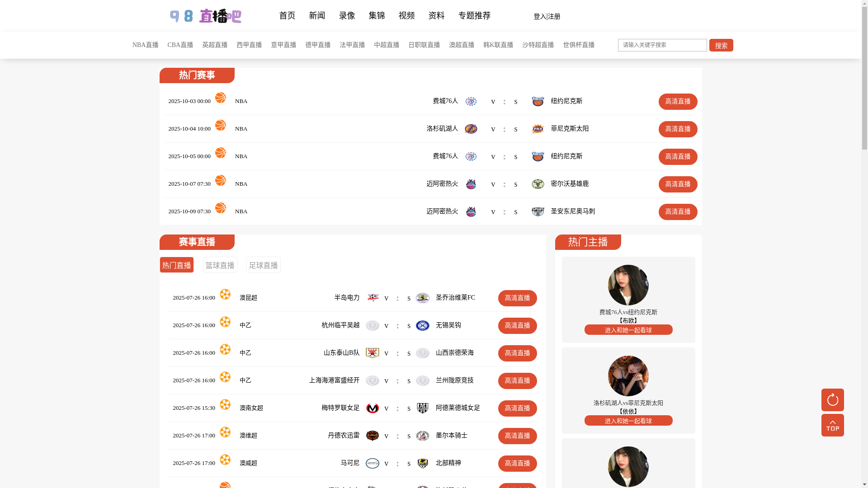The height and width of the screenshot is (488, 868).
Task: Click the back to TOP button
Action: pos(832,425)
